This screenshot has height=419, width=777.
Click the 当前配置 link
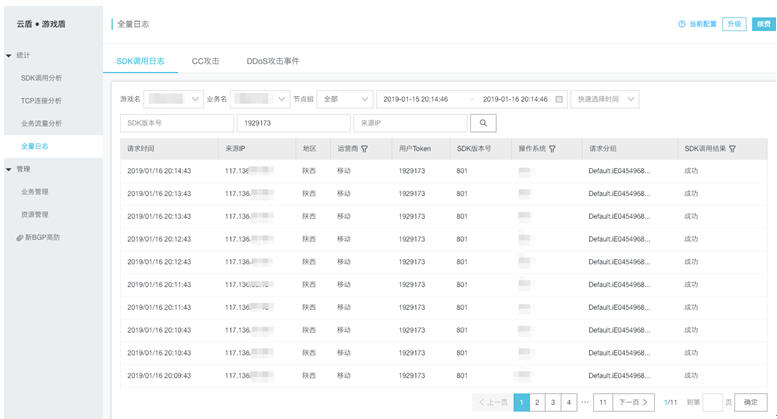click(703, 24)
